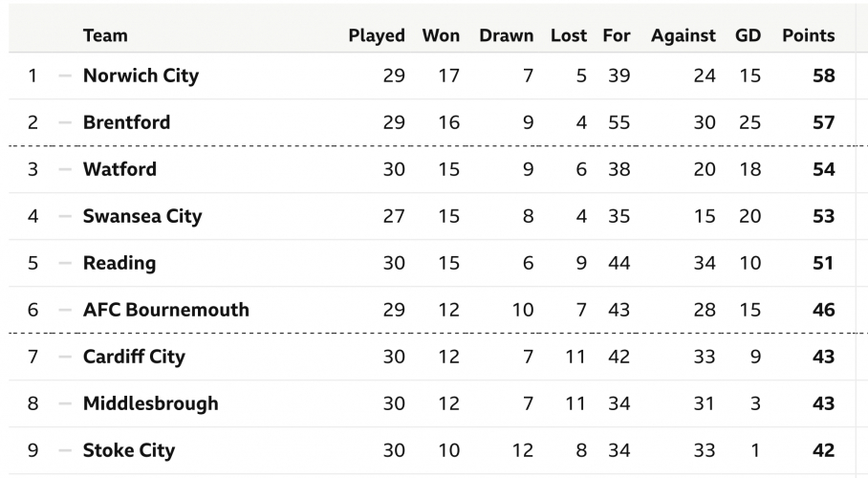The height and width of the screenshot is (478, 868).
Task: Click the no-movement dash icon beside Reading
Action: [65, 263]
